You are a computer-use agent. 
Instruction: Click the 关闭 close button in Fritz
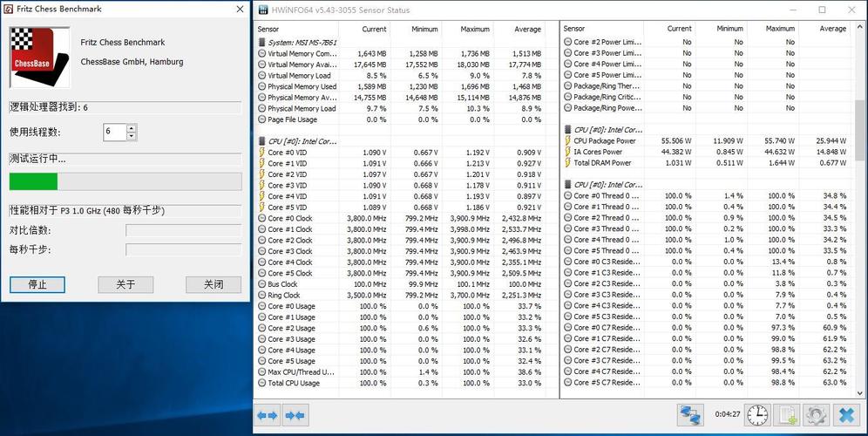(x=214, y=285)
